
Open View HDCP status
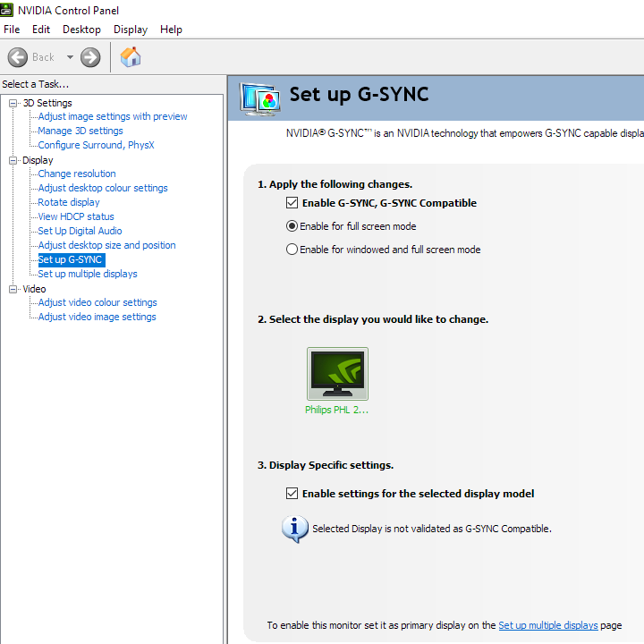[76, 216]
